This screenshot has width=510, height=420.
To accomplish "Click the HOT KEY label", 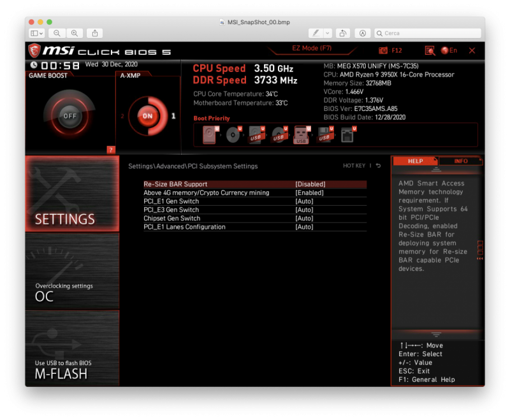I will tap(354, 166).
